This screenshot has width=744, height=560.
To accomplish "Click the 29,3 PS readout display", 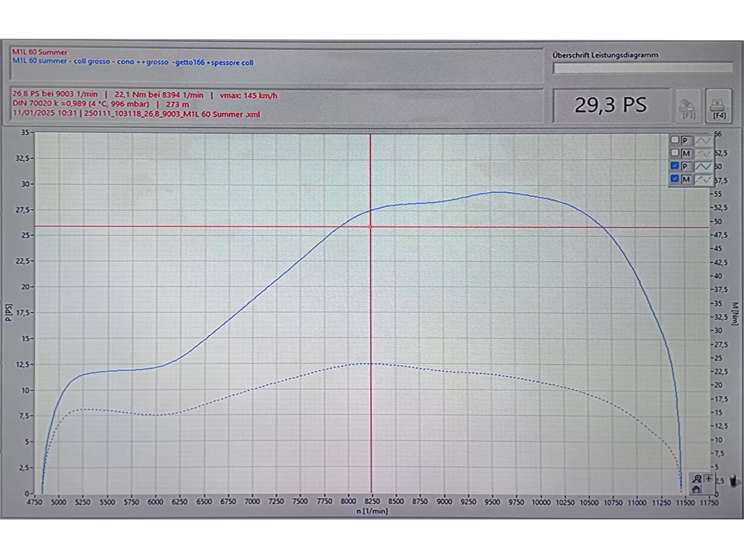I will [x=610, y=105].
